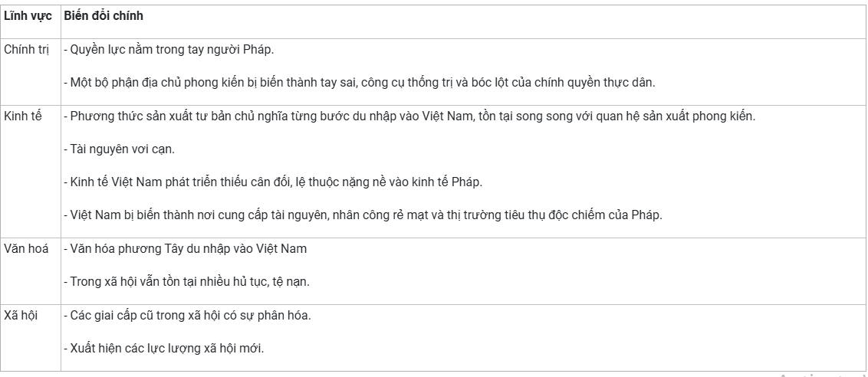
Task: Click the 'Lĩnh vực' column header
Action: tap(28, 16)
